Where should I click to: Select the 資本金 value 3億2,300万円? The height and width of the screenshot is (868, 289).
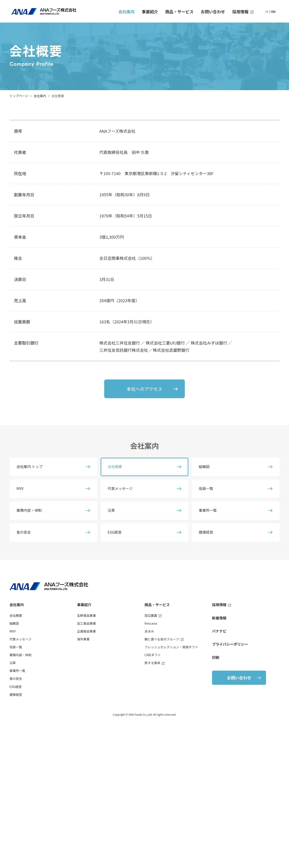(x=111, y=237)
